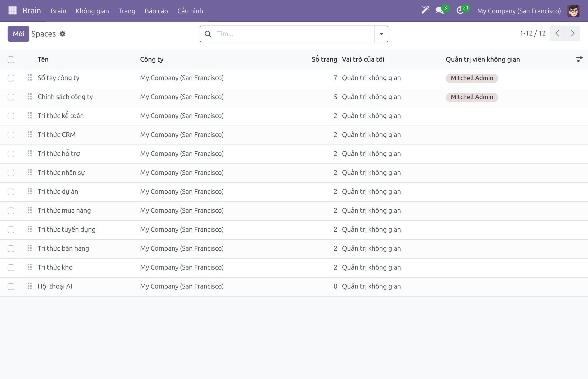Click the search magnifier icon
This screenshot has width=588, height=379.
(208, 34)
